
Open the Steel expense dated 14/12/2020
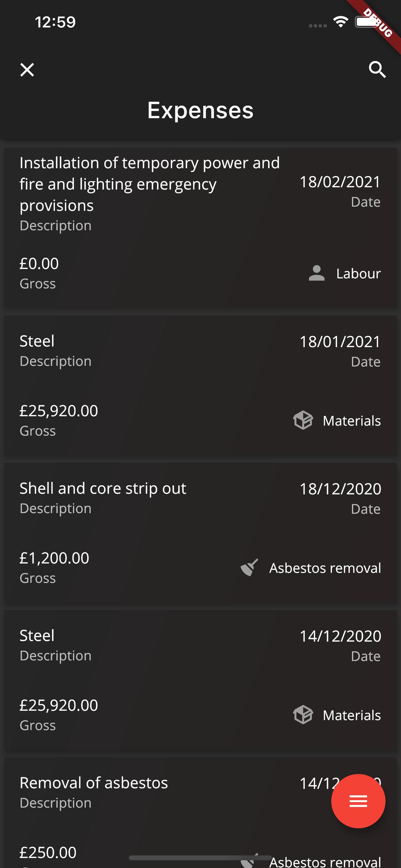(x=200, y=681)
